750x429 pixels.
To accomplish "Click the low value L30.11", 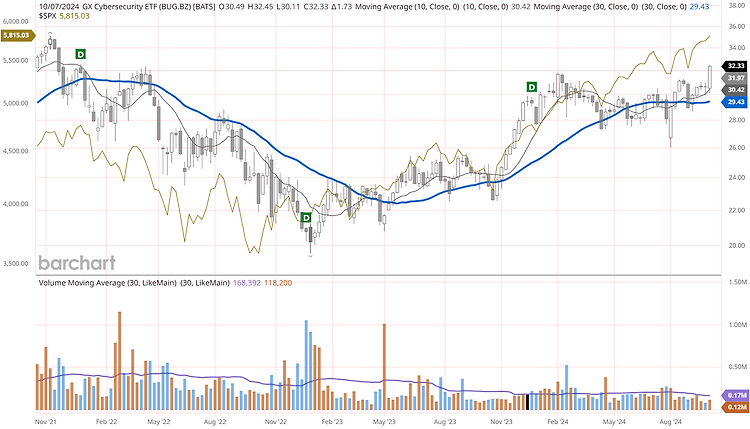I will click(287, 7).
